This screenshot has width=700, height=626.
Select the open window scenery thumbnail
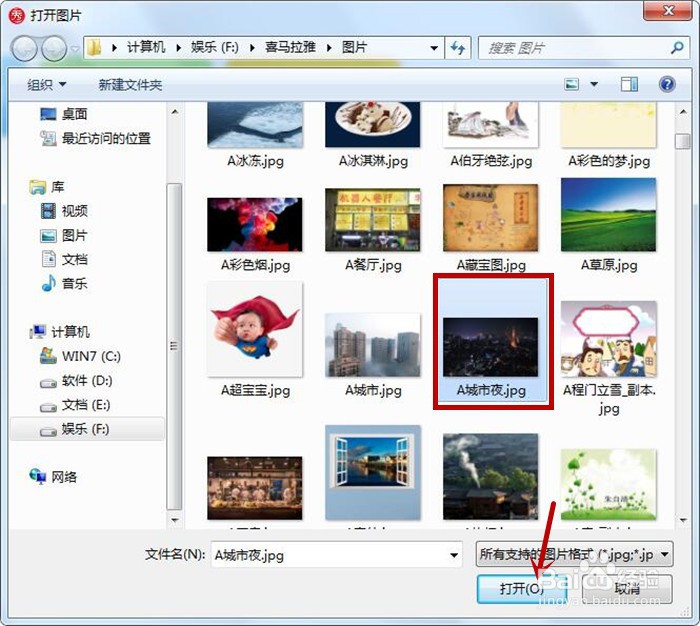coord(373,473)
